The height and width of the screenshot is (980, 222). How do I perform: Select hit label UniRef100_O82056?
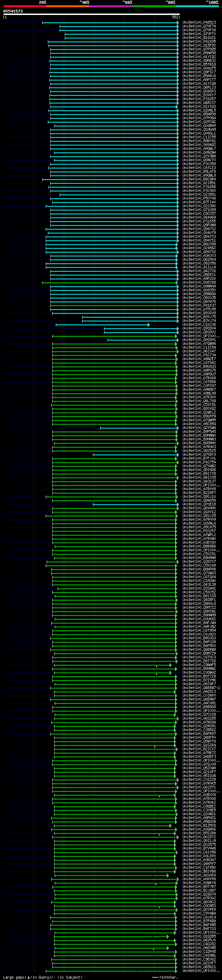coord(199,264)
